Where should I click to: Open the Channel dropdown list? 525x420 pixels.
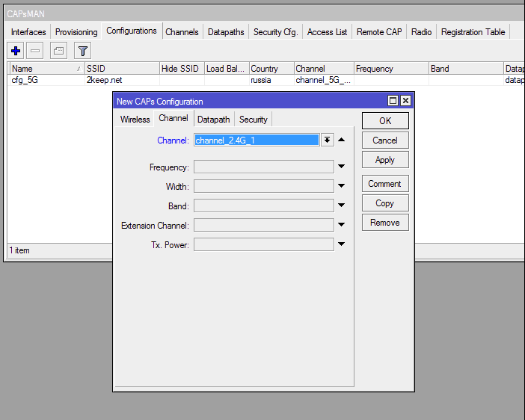327,140
